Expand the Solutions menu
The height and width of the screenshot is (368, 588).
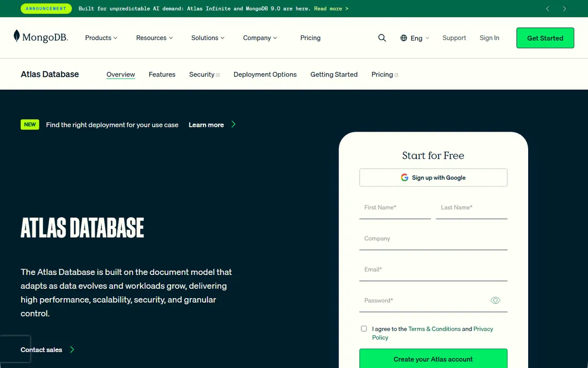(208, 38)
